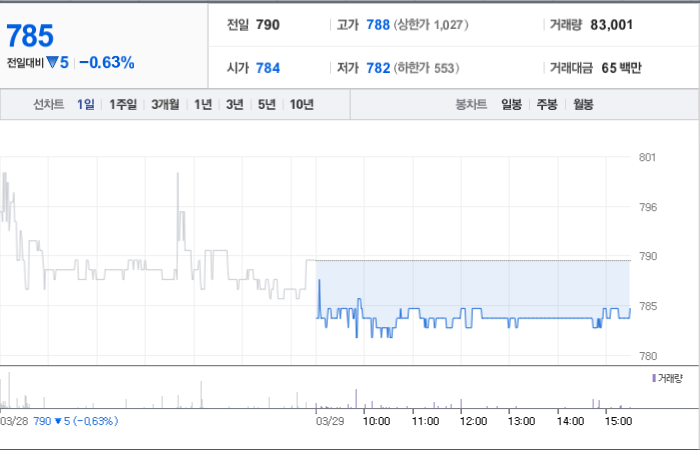Click the 801 price axis label
This screenshot has height=450, width=700.
tap(647, 157)
